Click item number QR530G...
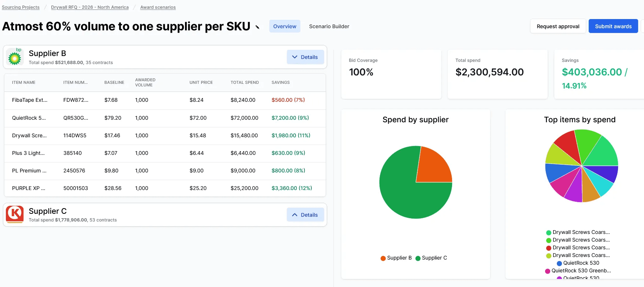The width and height of the screenshot is (644, 287). click(76, 118)
